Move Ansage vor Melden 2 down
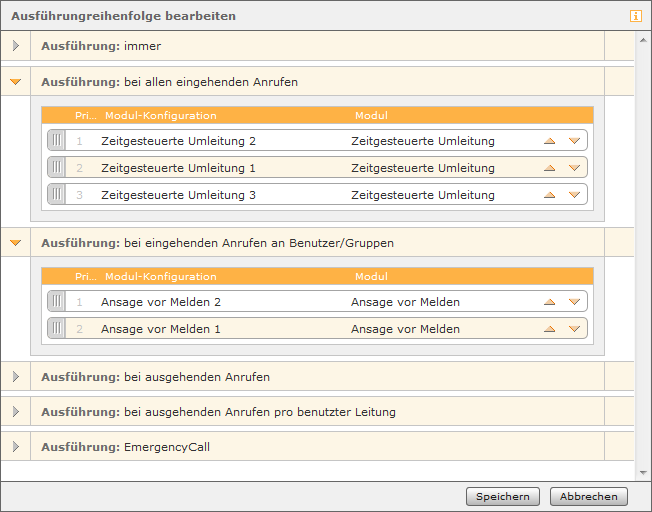Image resolution: width=652 pixels, height=512 pixels. [574, 302]
